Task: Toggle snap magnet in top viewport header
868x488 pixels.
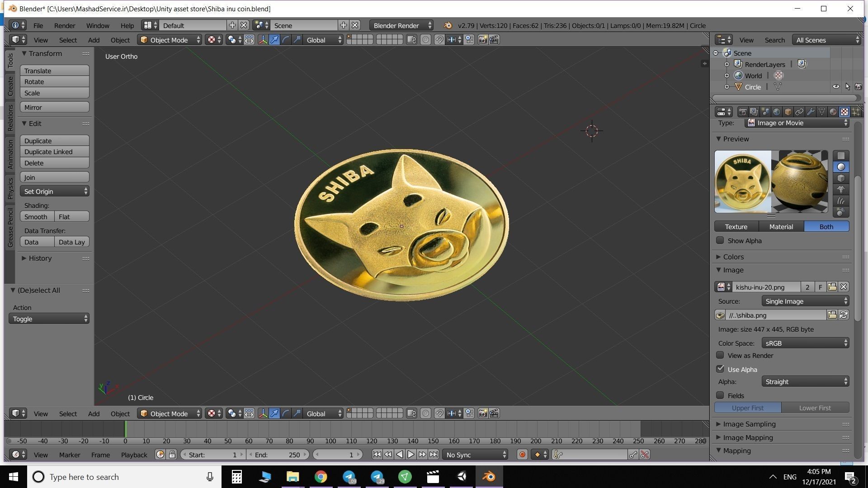Action: click(439, 40)
